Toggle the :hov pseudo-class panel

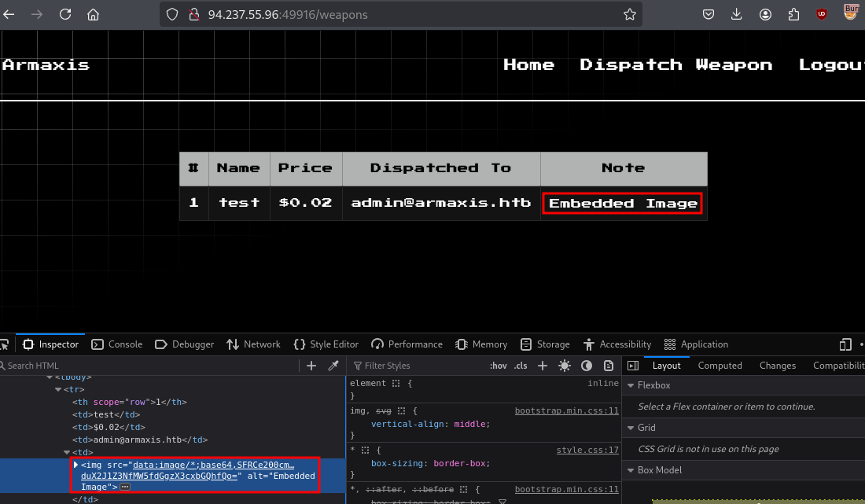(499, 366)
